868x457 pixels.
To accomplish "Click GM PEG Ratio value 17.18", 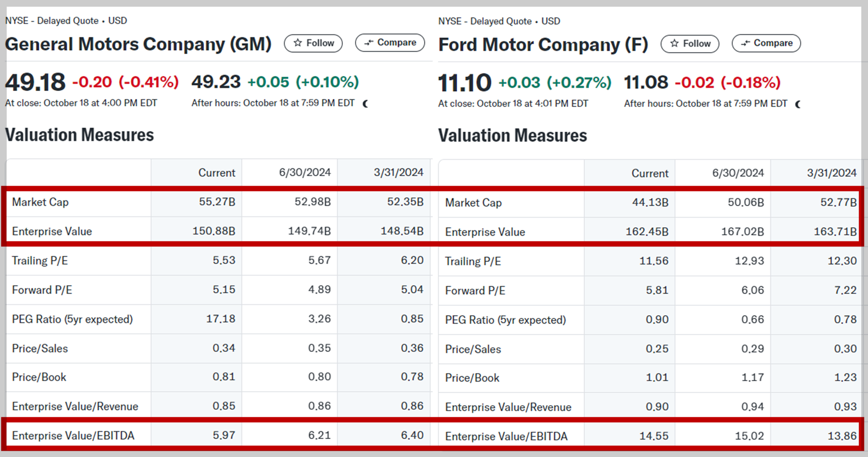I will click(x=221, y=319).
